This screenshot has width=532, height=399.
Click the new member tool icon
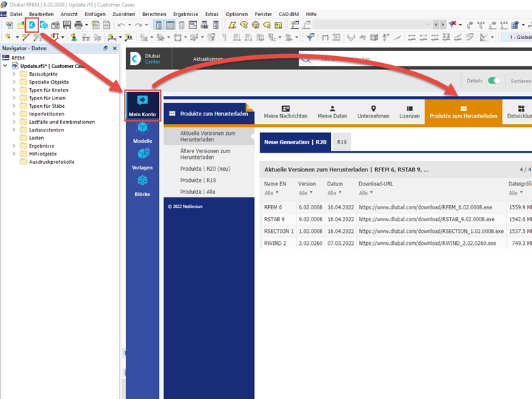(37, 37)
